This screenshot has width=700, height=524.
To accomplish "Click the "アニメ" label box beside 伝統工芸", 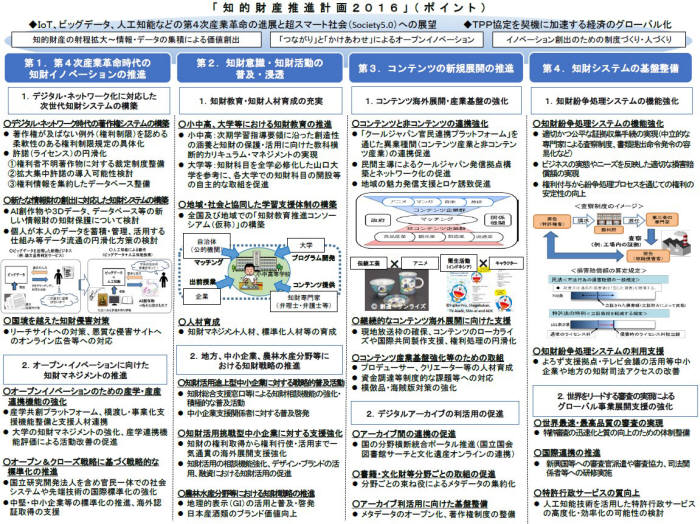I will (x=419, y=263).
